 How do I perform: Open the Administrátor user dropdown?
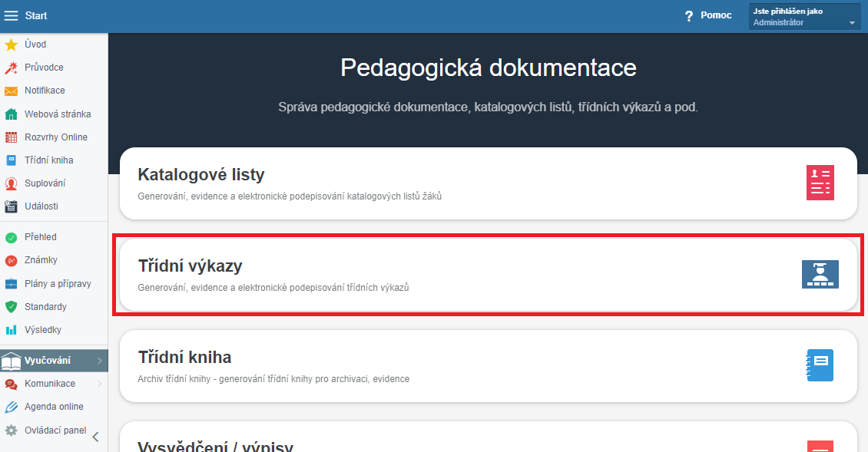click(x=804, y=17)
